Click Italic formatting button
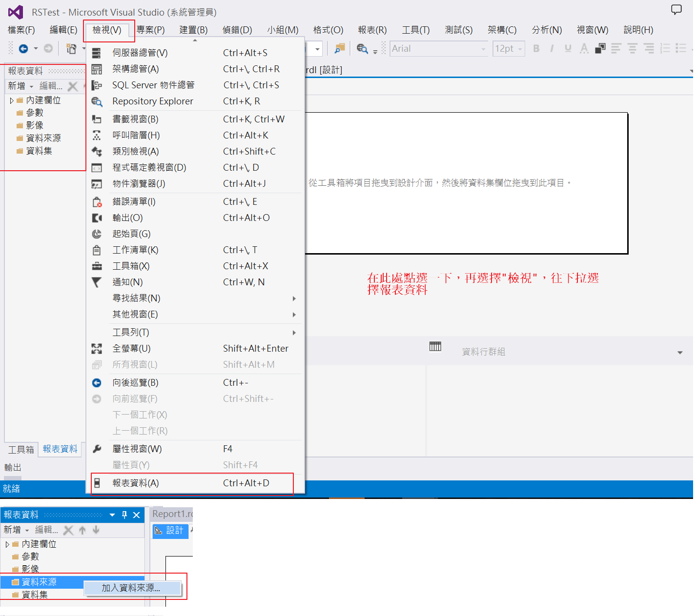Image resolution: width=697 pixels, height=616 pixels. click(x=552, y=48)
